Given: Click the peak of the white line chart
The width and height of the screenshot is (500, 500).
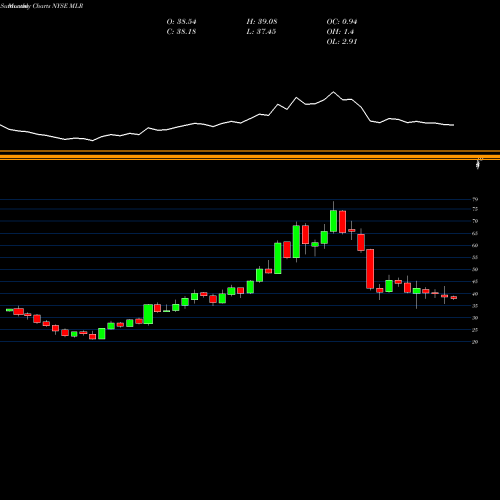Looking at the screenshot, I should [333, 92].
